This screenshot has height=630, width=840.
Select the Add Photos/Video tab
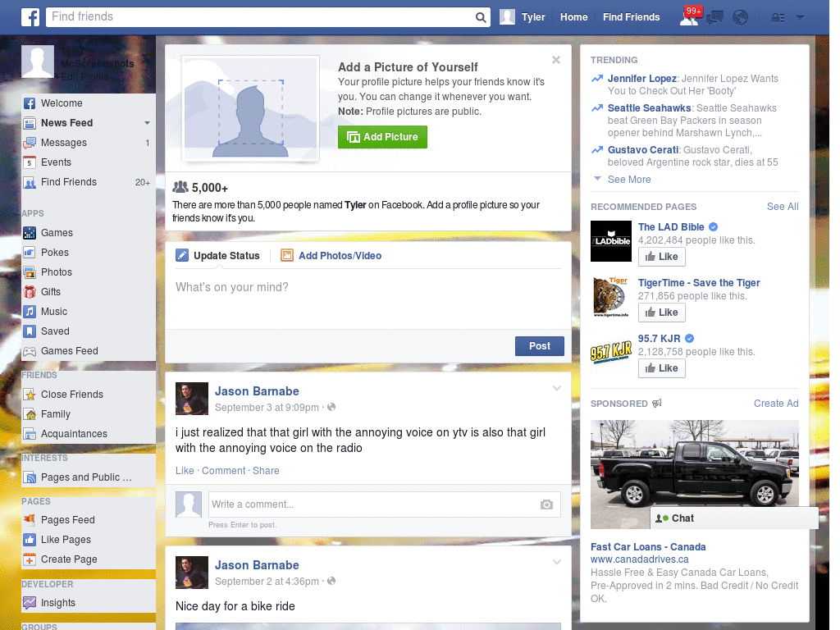tap(331, 256)
